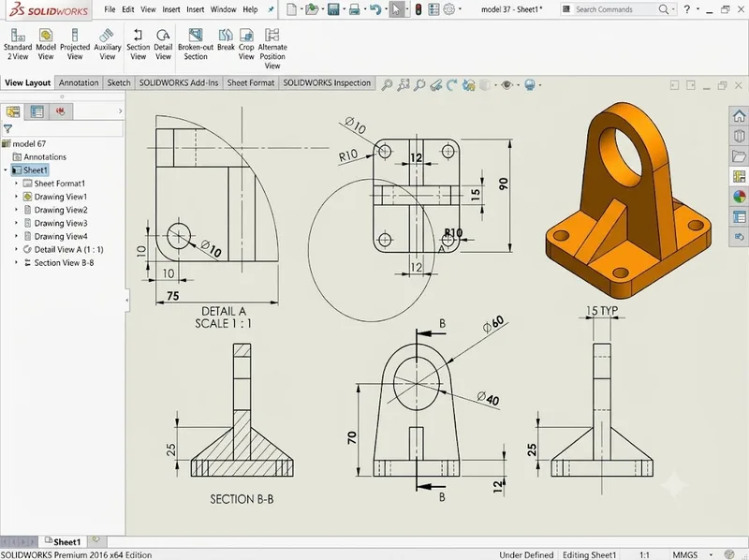Expand Detail View A node
This screenshot has height=560, width=749.
[x=16, y=249]
